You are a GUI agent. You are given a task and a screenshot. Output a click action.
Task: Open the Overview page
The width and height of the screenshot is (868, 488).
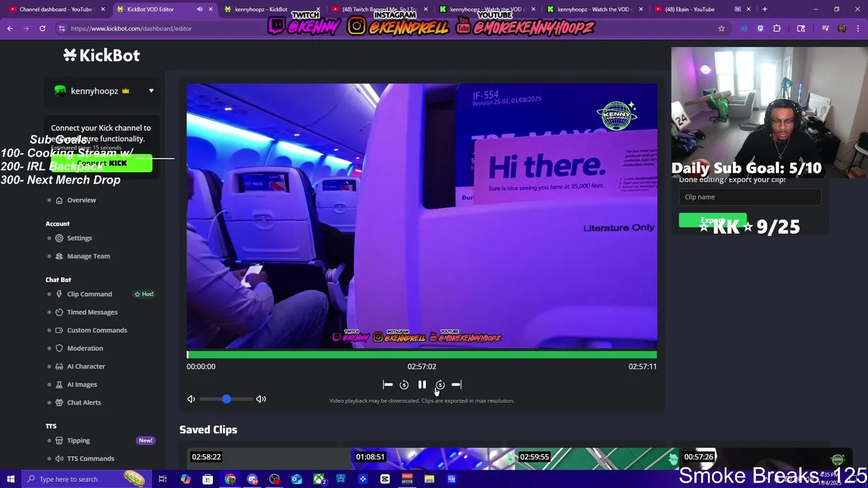(x=81, y=200)
